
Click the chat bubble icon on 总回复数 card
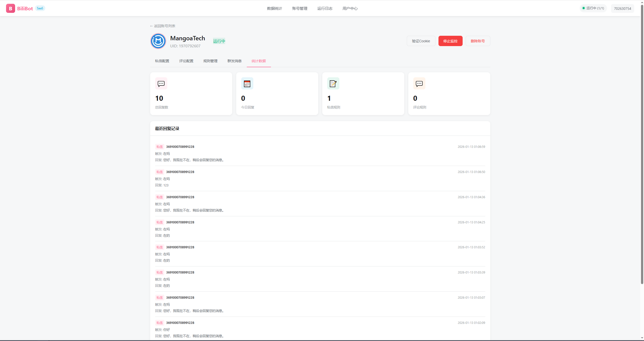161,83
